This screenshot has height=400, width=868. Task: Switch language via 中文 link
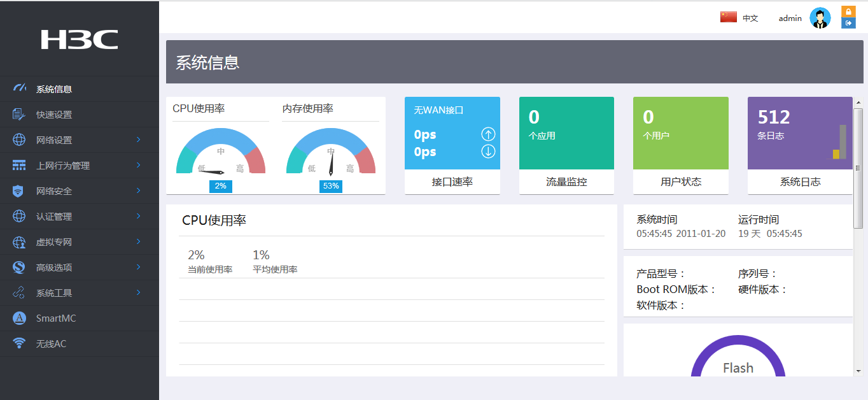click(750, 18)
